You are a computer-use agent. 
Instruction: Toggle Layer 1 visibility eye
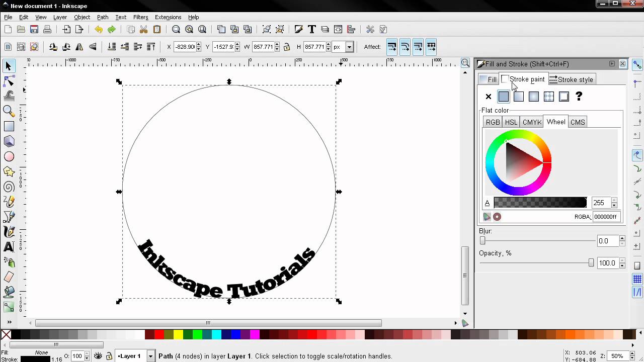[98, 356]
